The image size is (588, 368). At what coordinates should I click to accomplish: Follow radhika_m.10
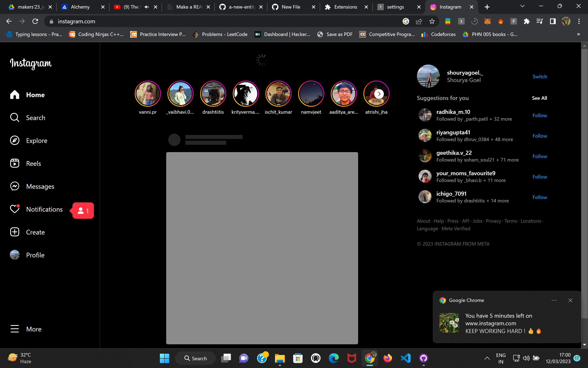[x=540, y=115]
